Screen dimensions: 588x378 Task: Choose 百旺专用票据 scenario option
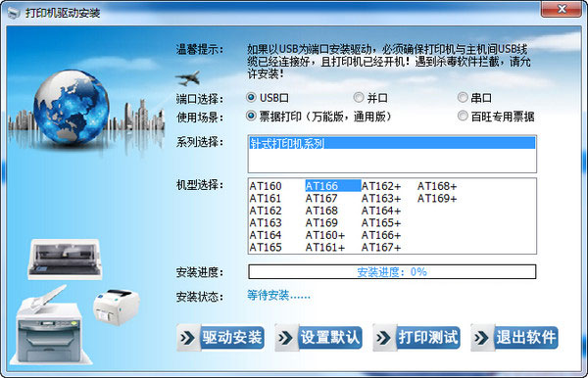(463, 117)
